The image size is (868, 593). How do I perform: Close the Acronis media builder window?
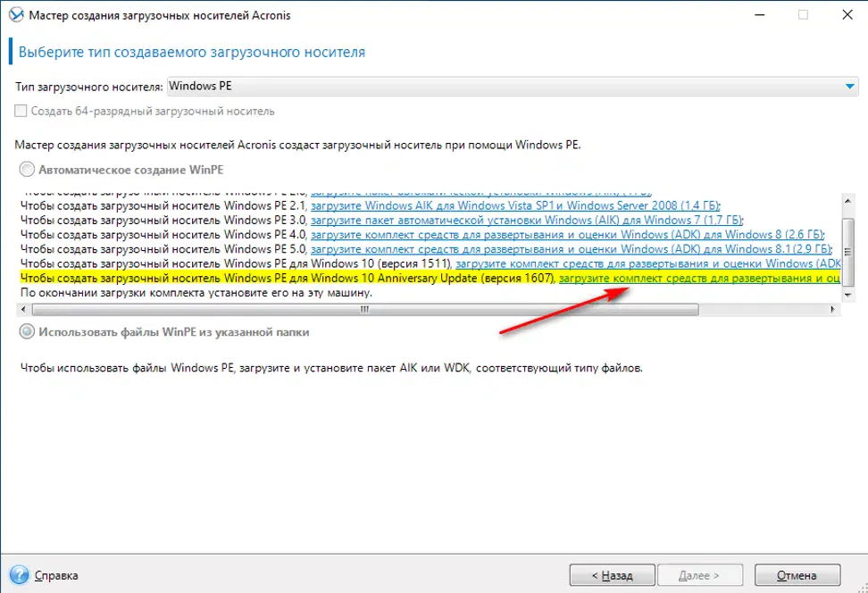click(847, 15)
